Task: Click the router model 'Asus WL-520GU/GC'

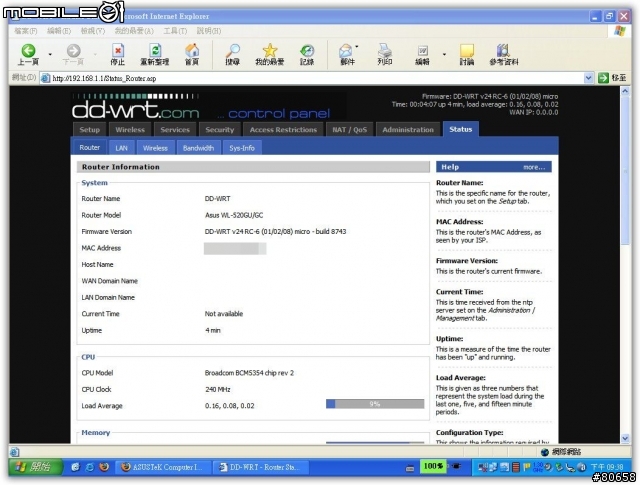Action: pyautogui.click(x=234, y=215)
